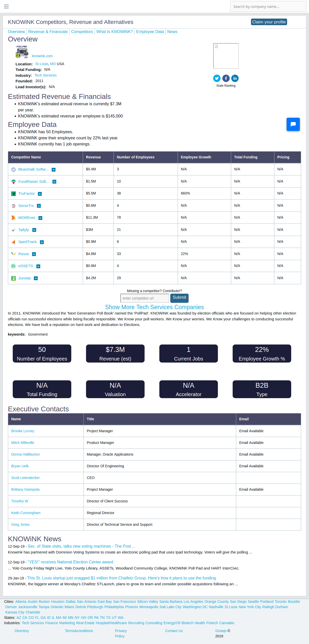
Task: Click the 50 Number of Employees card
Action: pos(42,353)
